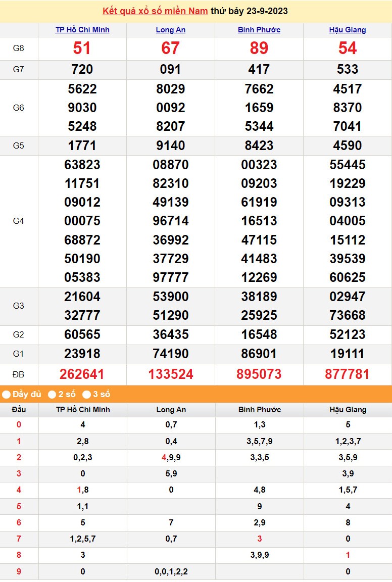Open the Bình Phước province link in the results header
Viewport: 392px width, 582px height.
(x=259, y=30)
